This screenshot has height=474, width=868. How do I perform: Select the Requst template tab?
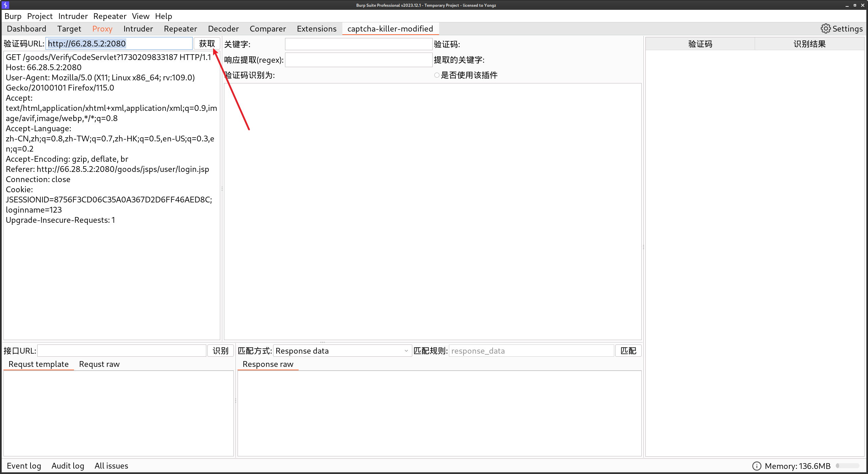(39, 364)
